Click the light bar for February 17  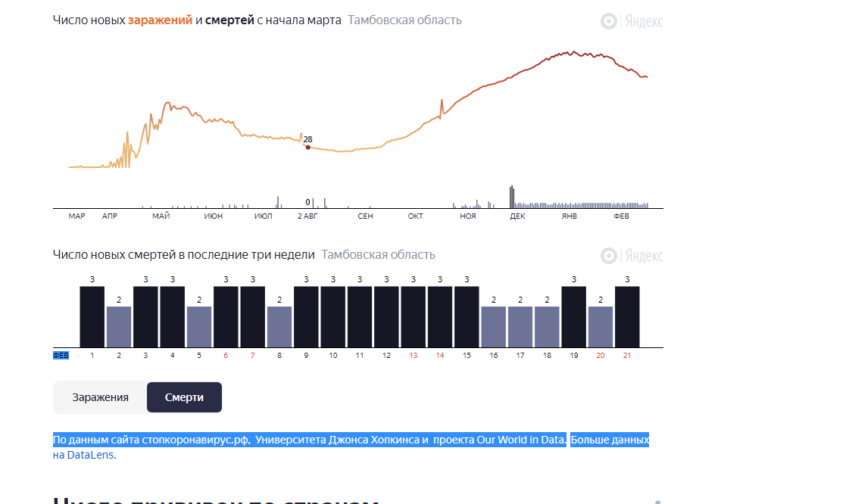pos(520,327)
